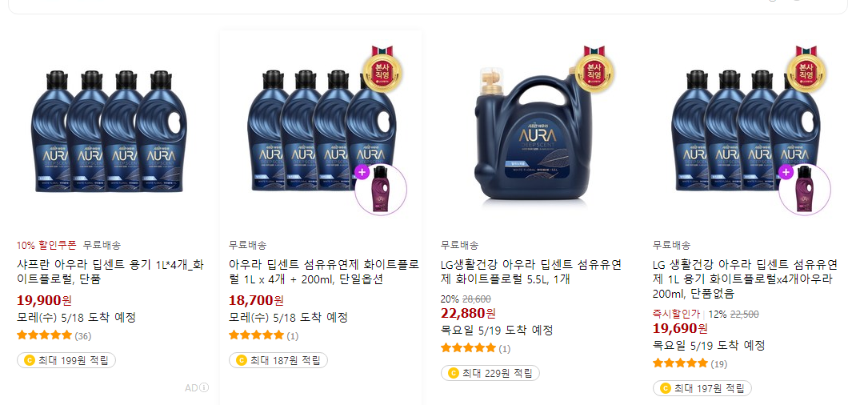Click the AD info icon
This screenshot has height=405, width=868.
coord(204,388)
